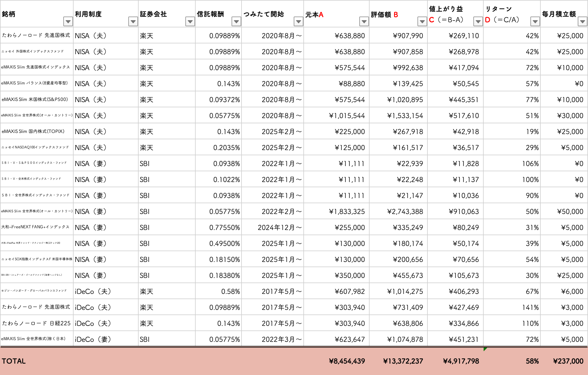Select the total 評価額 cell ¥13,372,237
The width and height of the screenshot is (588, 375).
point(403,361)
